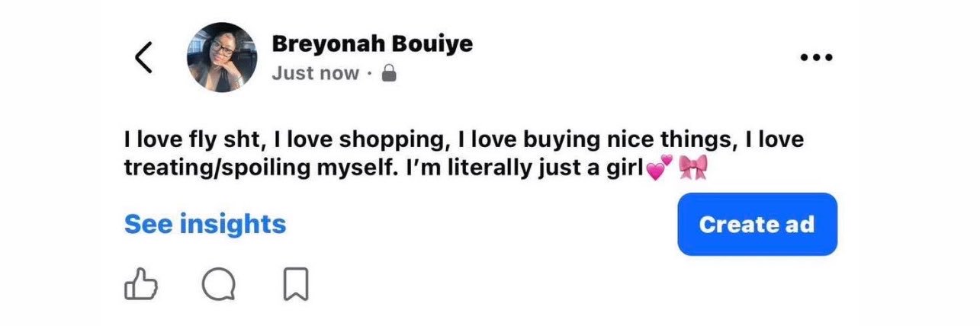Open Breyonah Bouiye's round profile picture

pos(222,57)
